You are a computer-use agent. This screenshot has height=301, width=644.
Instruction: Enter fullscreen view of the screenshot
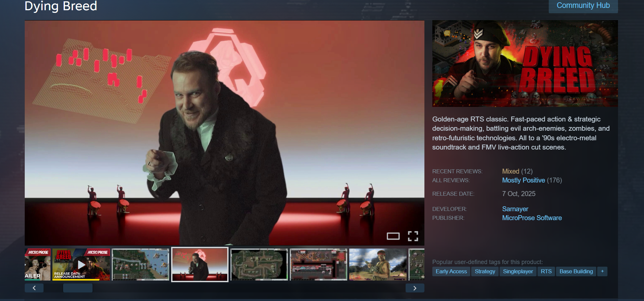[x=413, y=236]
